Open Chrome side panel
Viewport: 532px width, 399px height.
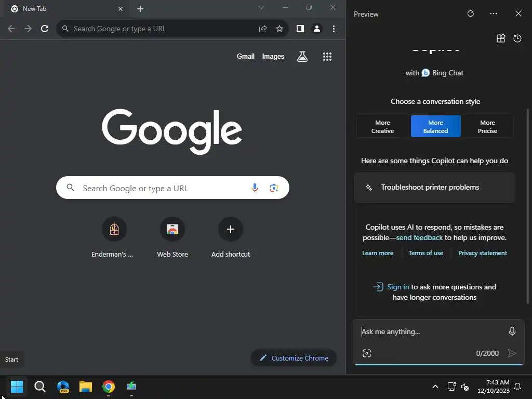(300, 29)
